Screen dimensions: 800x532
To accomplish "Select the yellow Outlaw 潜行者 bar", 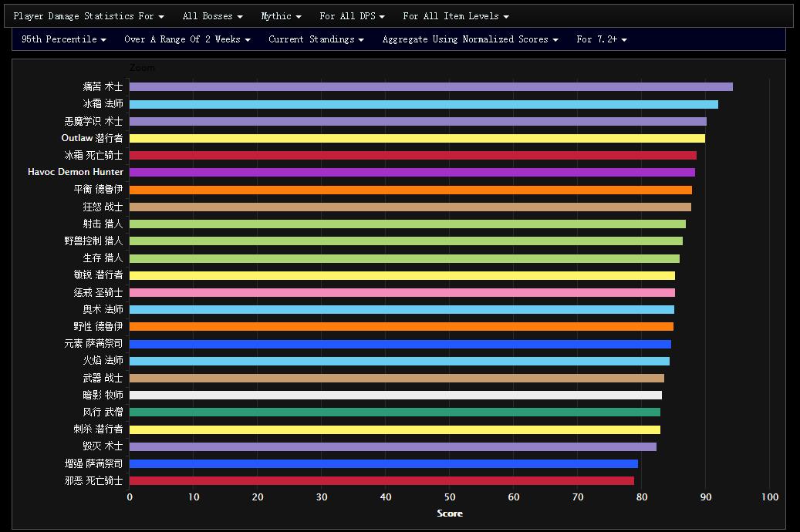I will coord(417,139).
